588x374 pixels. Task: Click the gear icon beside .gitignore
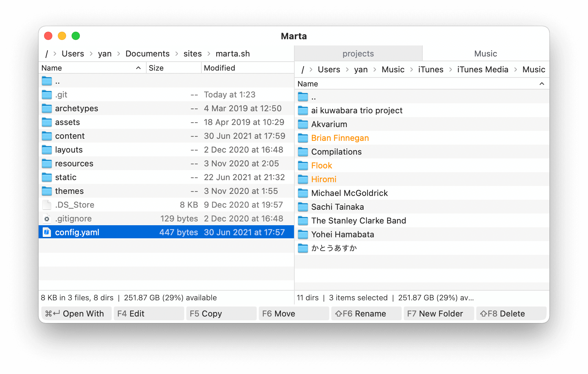[47, 218]
